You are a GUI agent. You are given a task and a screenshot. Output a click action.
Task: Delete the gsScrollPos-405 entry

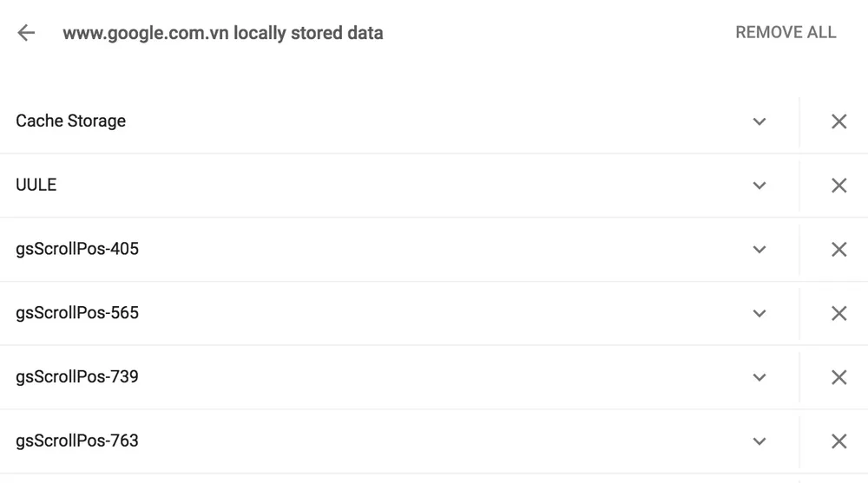(838, 250)
